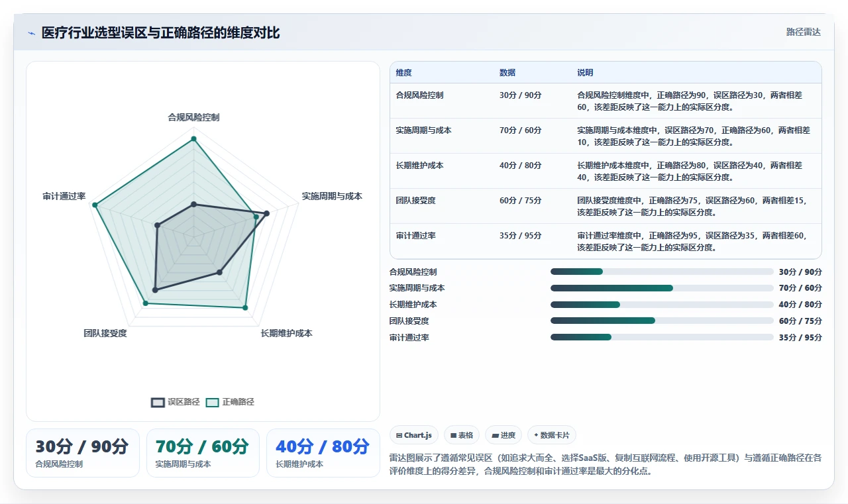Click the 正确路径 point on 审计通过率 axis
The image size is (848, 504).
click(95, 205)
